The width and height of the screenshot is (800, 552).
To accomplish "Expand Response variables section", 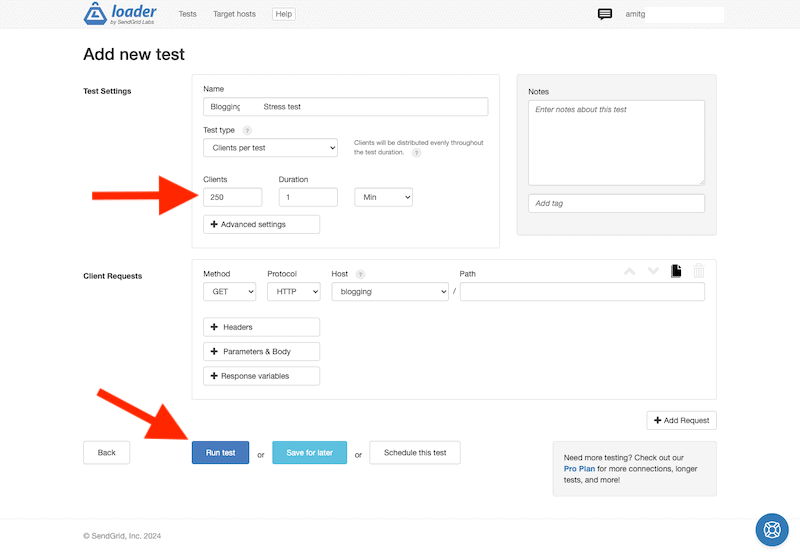I will pos(261,376).
